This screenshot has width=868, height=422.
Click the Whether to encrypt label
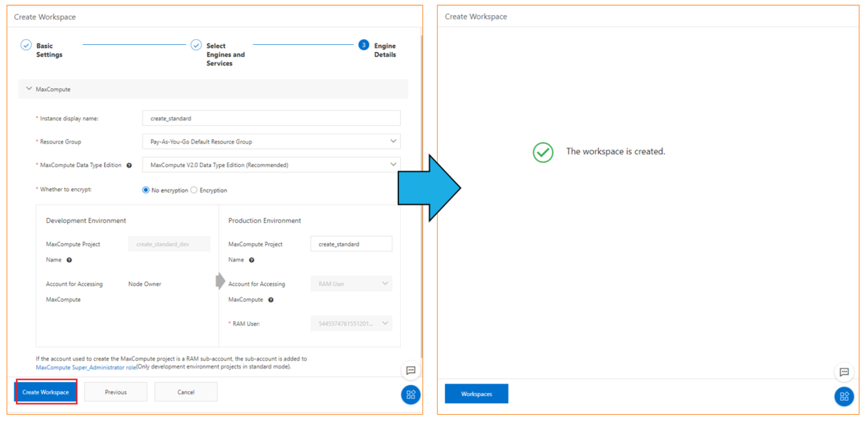(66, 190)
